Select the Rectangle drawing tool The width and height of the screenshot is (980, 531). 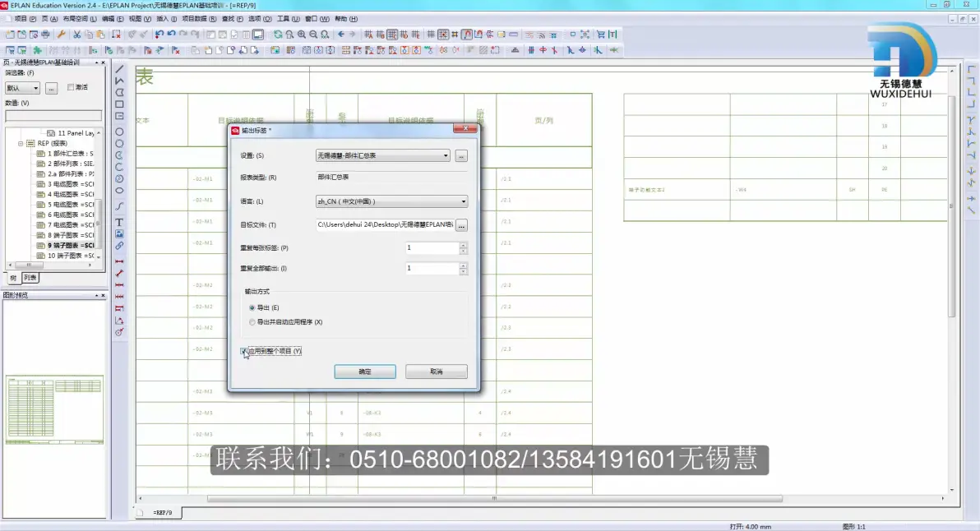coord(119,104)
